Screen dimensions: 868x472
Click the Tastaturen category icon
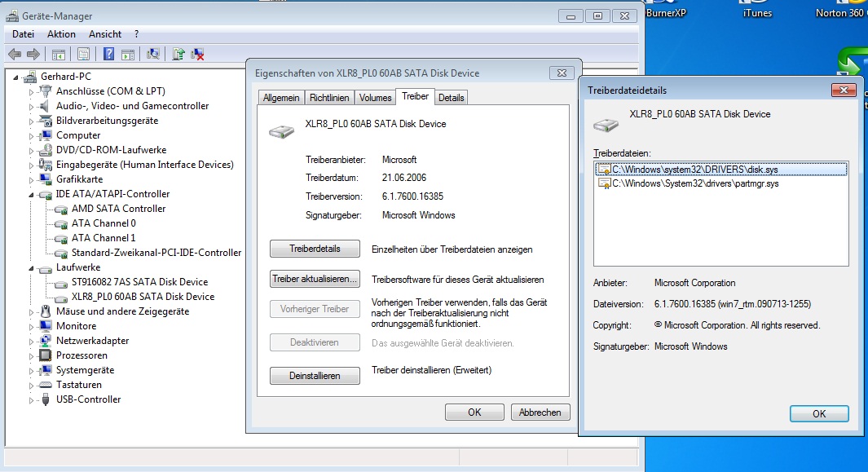[46, 385]
